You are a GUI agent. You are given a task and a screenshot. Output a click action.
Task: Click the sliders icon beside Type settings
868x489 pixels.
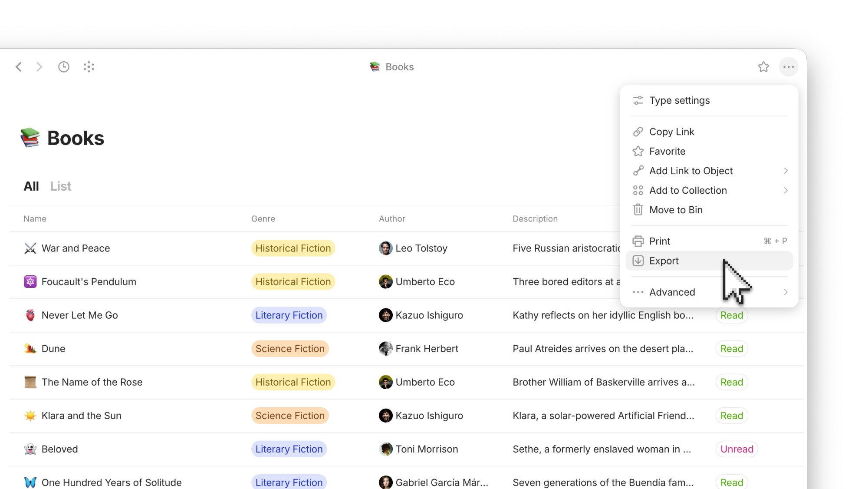pos(638,100)
